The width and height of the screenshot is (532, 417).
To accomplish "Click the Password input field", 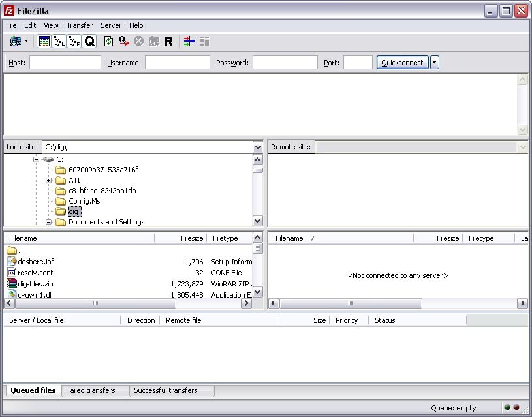I will pyautogui.click(x=285, y=63).
